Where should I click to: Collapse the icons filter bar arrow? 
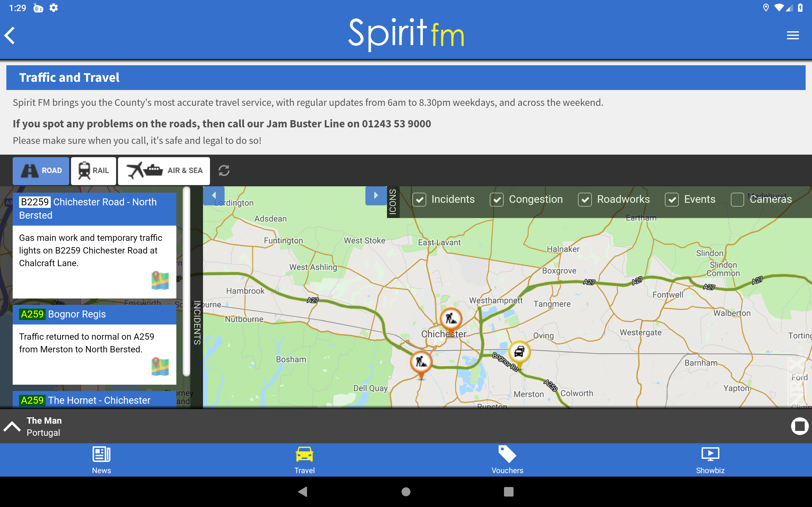pos(376,196)
